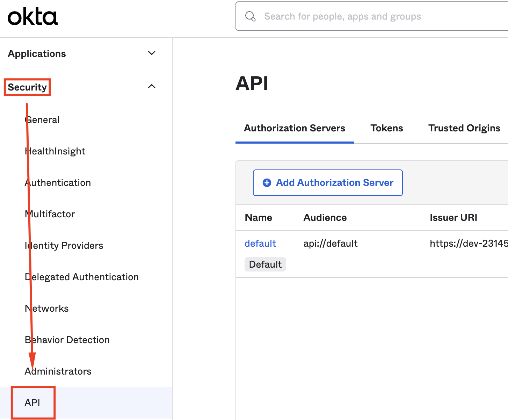Open the default authorization server link
This screenshot has height=420, width=508.
click(x=260, y=244)
